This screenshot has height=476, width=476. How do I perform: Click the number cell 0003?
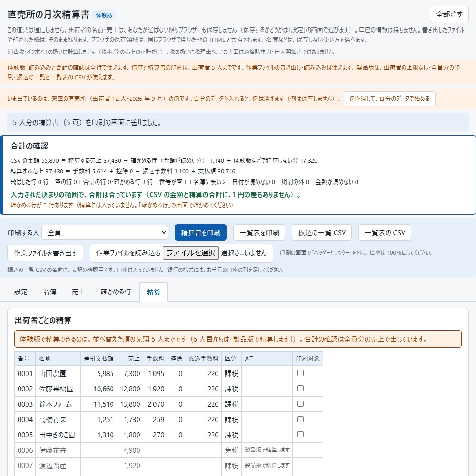[x=25, y=404]
